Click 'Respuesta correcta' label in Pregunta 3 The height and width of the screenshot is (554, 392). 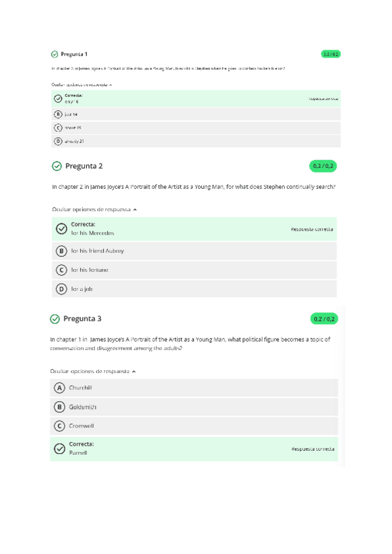[x=312, y=449]
